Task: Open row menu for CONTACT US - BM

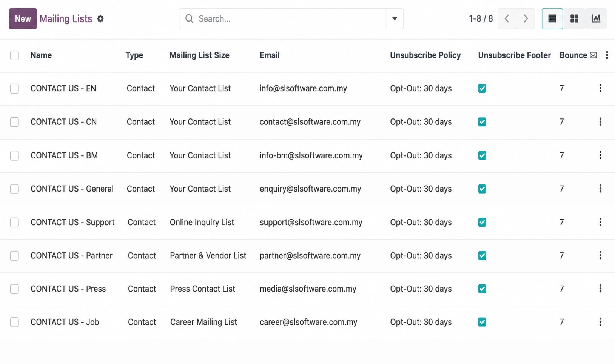Action: (600, 155)
